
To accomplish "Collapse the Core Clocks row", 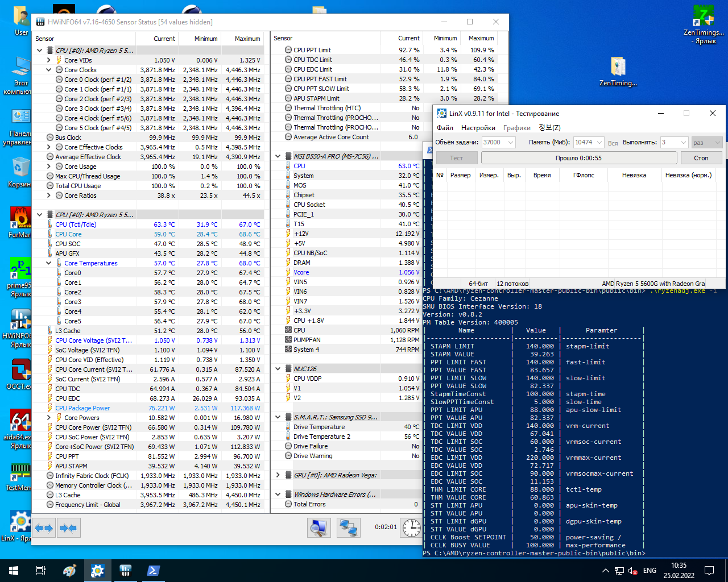I will coord(49,70).
